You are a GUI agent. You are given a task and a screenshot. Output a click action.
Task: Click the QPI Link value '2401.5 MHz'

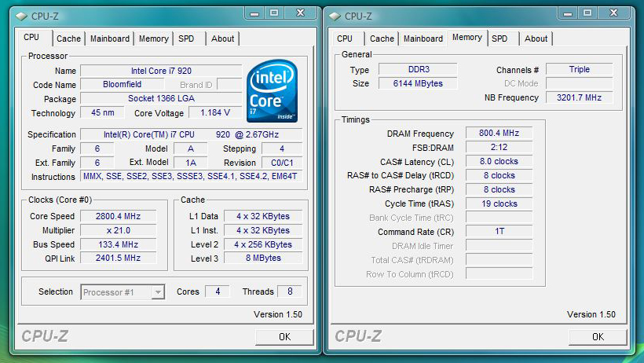click(x=119, y=258)
